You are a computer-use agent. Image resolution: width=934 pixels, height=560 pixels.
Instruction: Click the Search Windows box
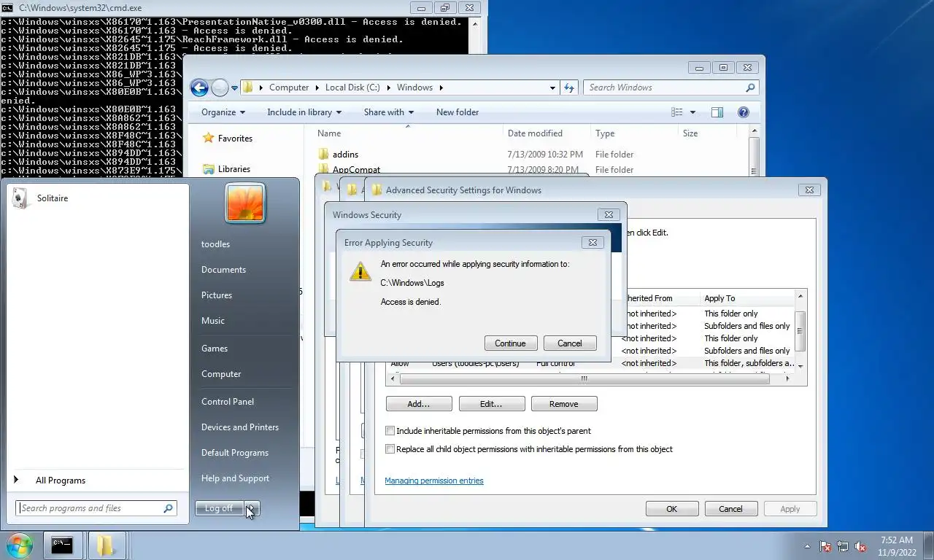coord(671,87)
